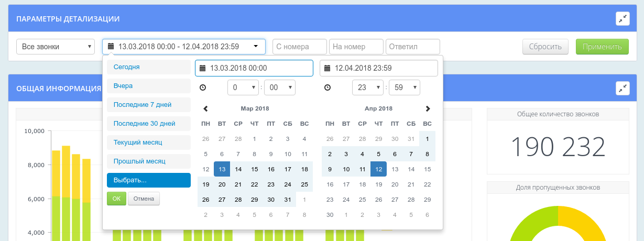
Task: Click the С номера input field
Action: pyautogui.click(x=299, y=47)
